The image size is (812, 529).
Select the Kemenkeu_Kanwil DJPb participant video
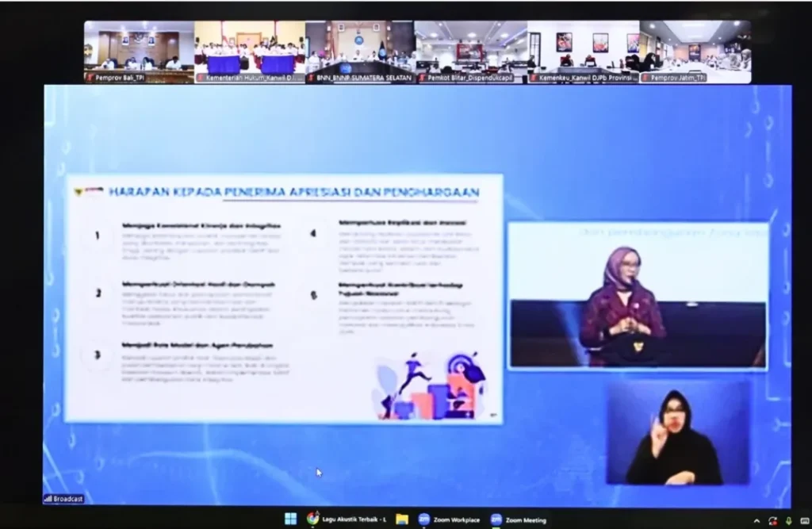[x=583, y=52]
